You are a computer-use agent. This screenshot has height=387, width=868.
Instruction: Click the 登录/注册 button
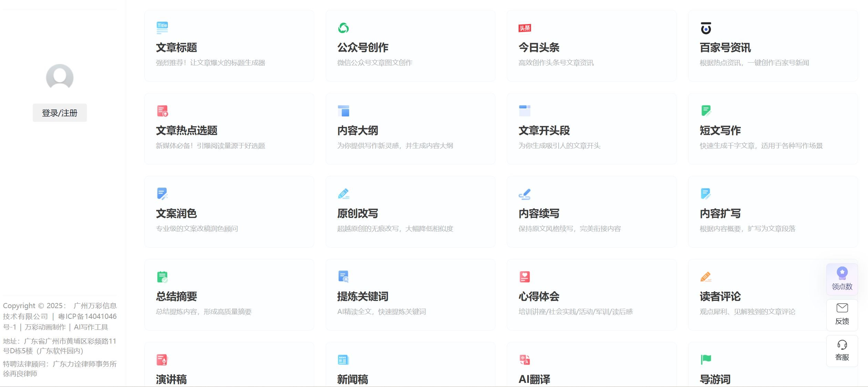coord(60,113)
